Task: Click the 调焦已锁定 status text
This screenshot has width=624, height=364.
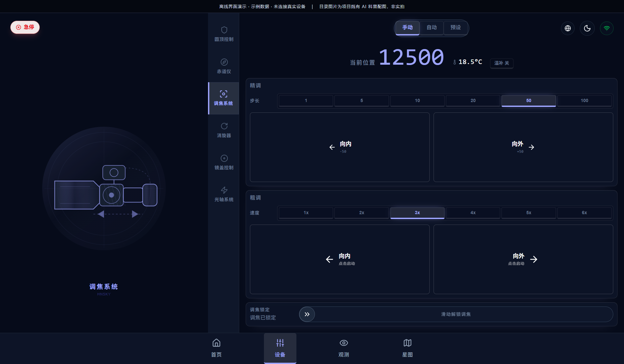Action: pyautogui.click(x=263, y=318)
